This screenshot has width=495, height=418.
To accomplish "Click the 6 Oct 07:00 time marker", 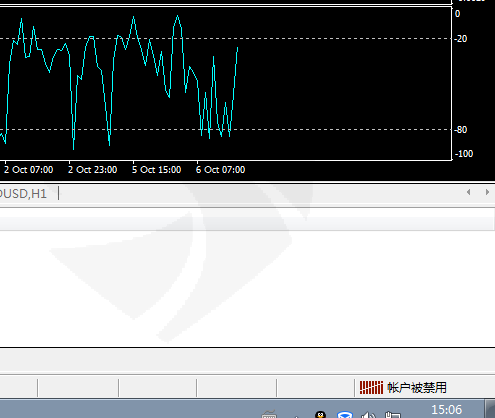I will point(220,170).
